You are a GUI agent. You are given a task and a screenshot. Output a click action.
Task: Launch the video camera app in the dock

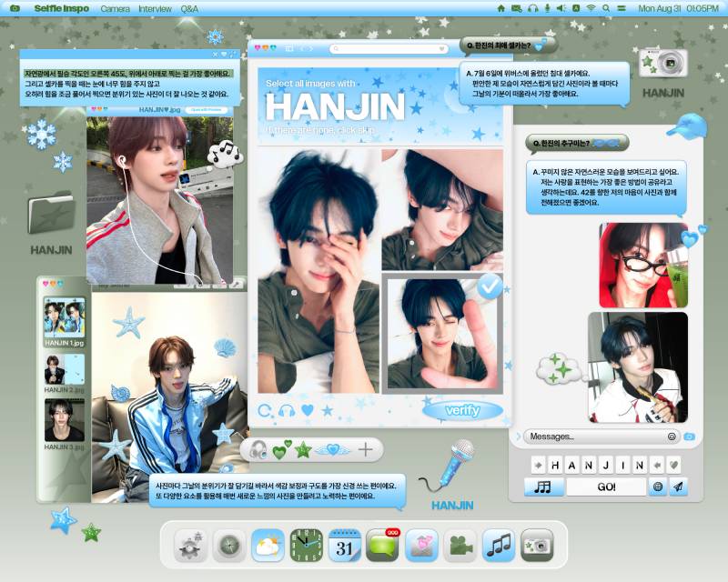(x=460, y=546)
